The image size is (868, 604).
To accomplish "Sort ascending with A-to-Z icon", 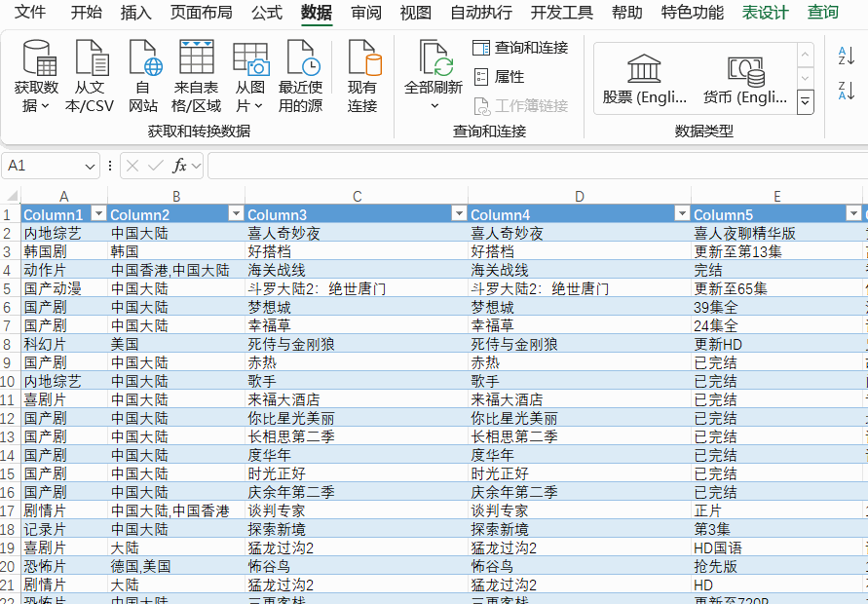I will 846,56.
